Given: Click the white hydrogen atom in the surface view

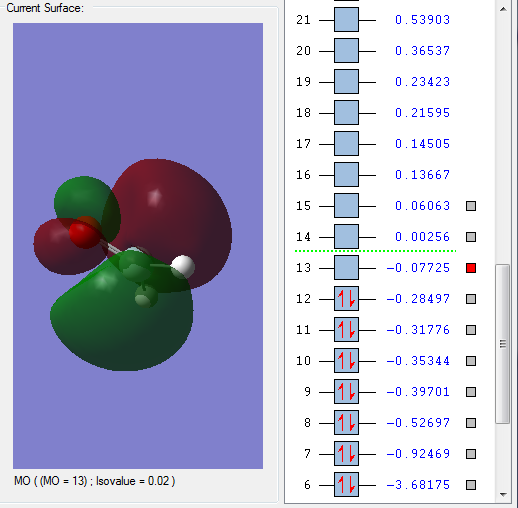Looking at the screenshot, I should pyautogui.click(x=183, y=266).
